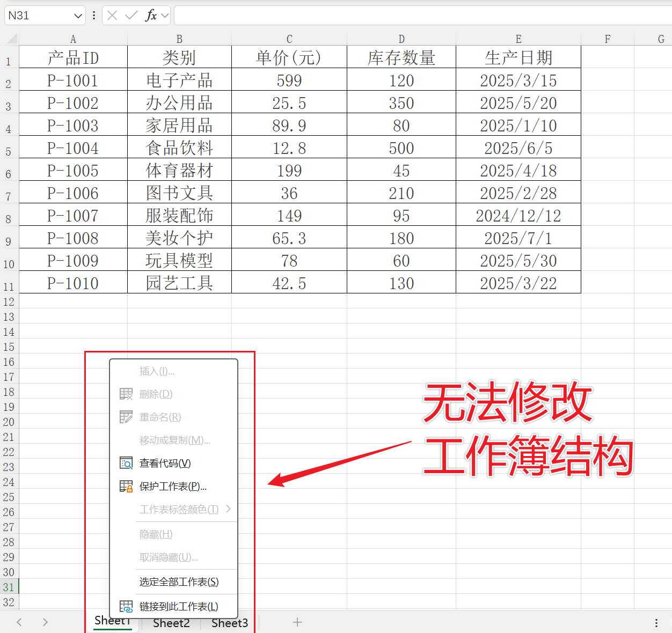Click the Rename (重命名) pencil icon

tap(126, 417)
